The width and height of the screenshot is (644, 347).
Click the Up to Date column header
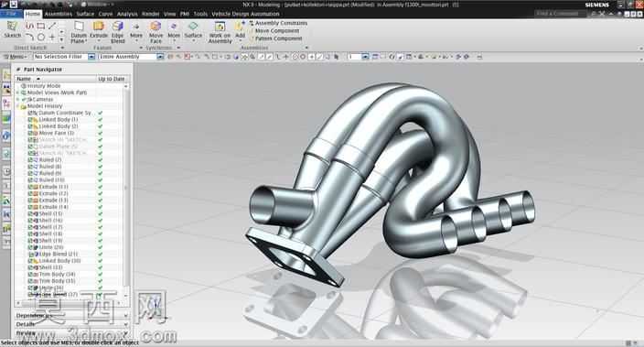click(x=112, y=79)
